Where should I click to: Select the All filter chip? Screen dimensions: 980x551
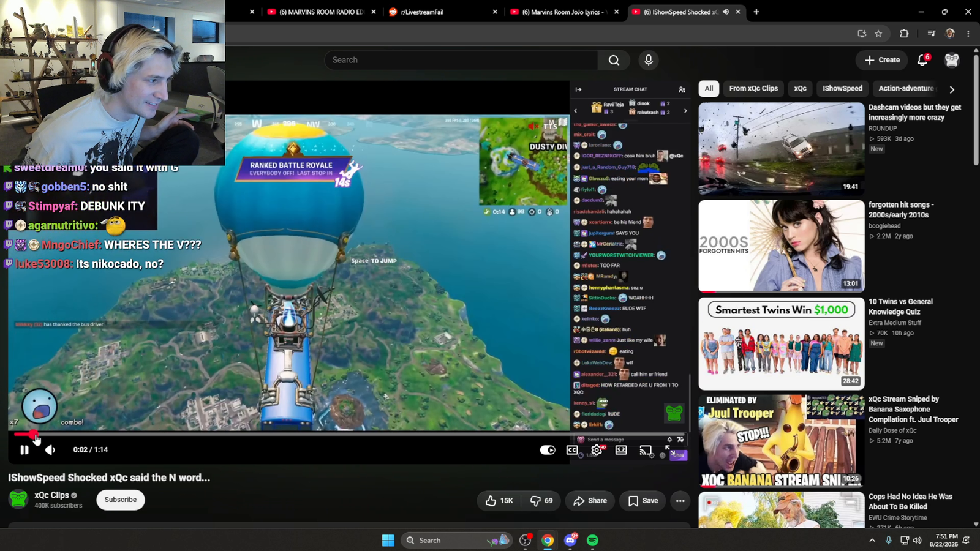(709, 89)
